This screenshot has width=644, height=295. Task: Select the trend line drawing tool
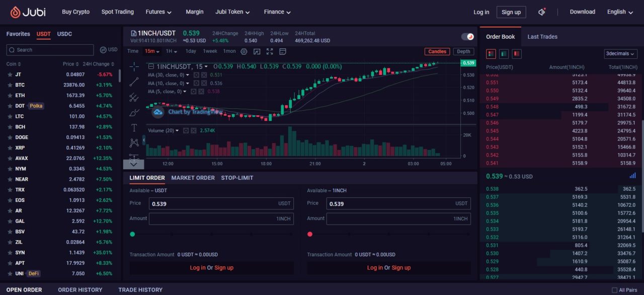134,82
